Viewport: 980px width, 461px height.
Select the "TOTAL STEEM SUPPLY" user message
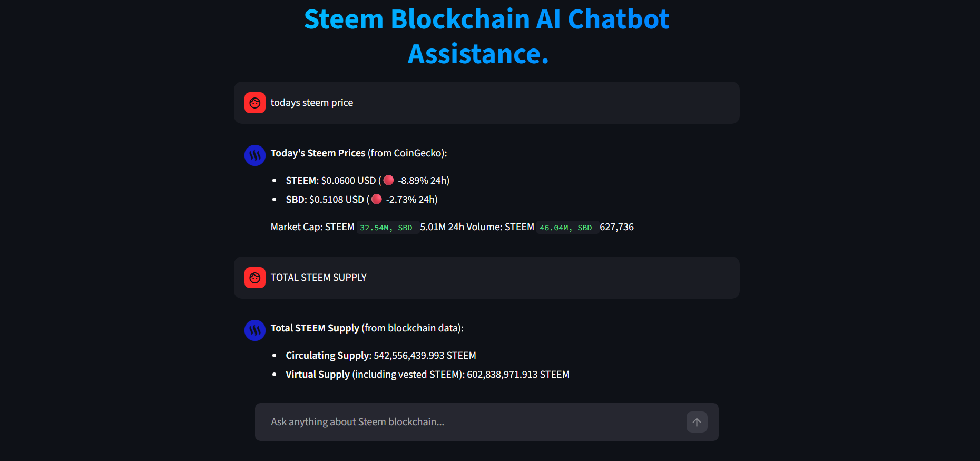[318, 278]
